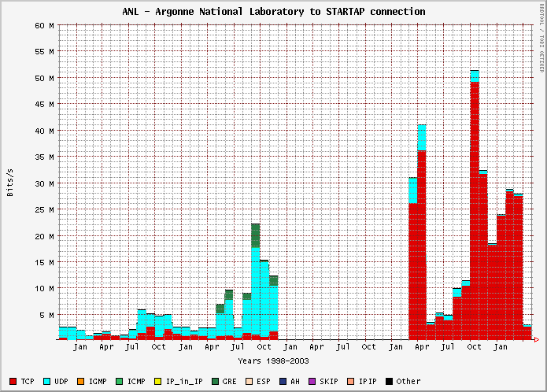Click the '40 M' y-axis value
The width and height of the screenshot is (547, 392).
[x=44, y=131]
